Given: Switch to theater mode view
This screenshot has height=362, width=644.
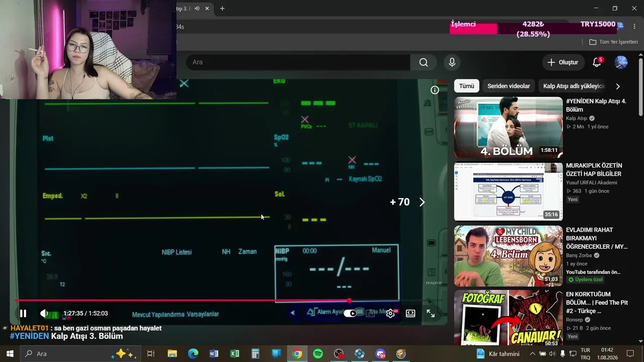Looking at the screenshot, I should pos(411,314).
